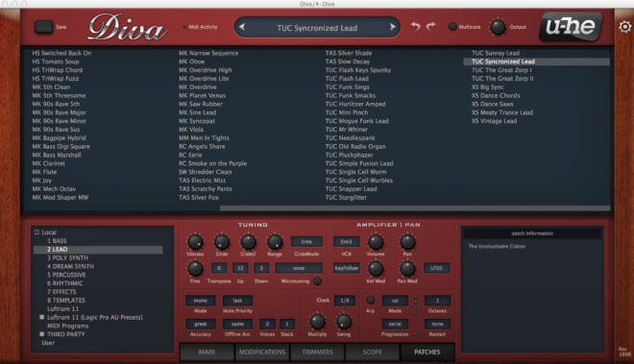The width and height of the screenshot is (634, 364).
Task: Open the Offline Acc dropdown showing same
Action: tap(238, 324)
